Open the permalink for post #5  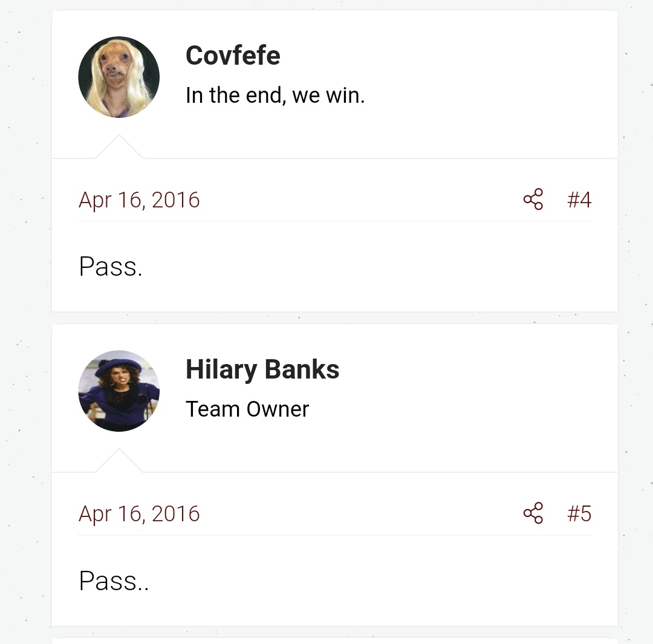(579, 513)
